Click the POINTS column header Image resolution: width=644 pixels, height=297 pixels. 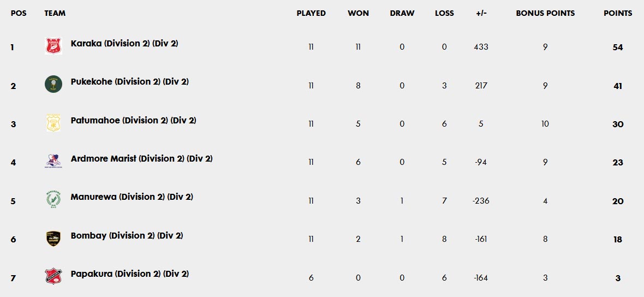[x=617, y=13]
